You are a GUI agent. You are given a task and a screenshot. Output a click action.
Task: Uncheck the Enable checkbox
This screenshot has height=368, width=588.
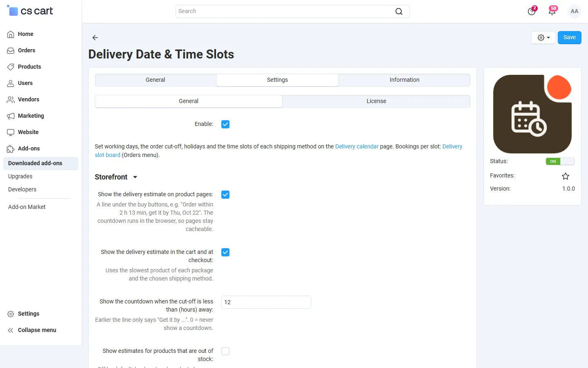[x=225, y=124]
